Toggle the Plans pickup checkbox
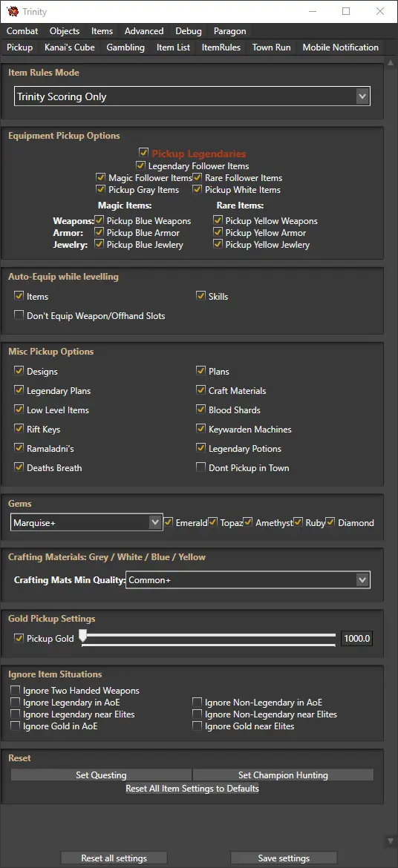398x868 pixels. 200,371
